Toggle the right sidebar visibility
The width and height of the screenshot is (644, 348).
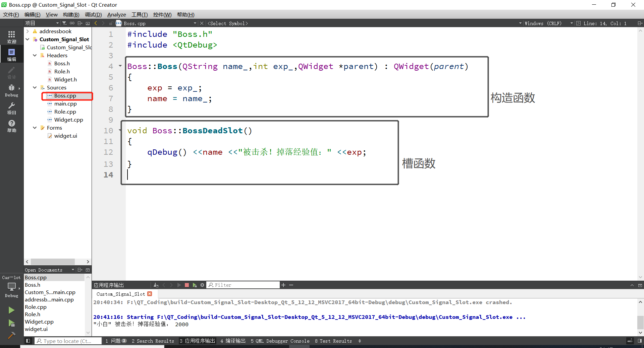tap(640, 341)
